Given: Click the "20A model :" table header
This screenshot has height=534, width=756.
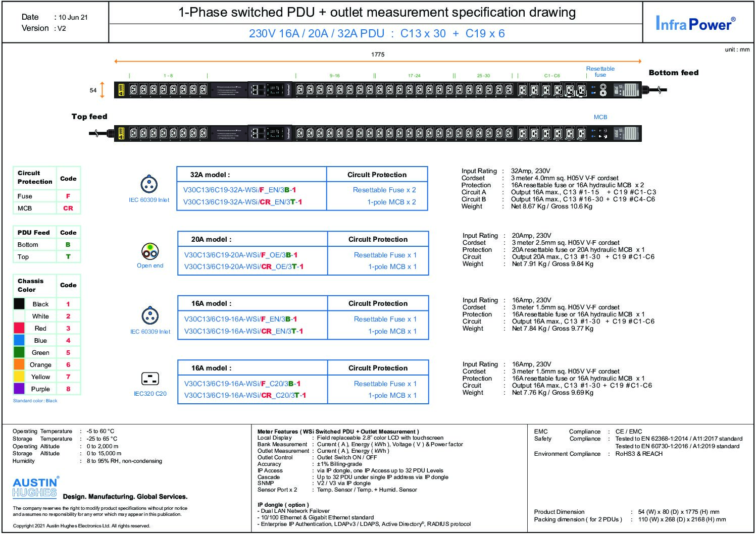Looking at the screenshot, I should click(x=211, y=239).
